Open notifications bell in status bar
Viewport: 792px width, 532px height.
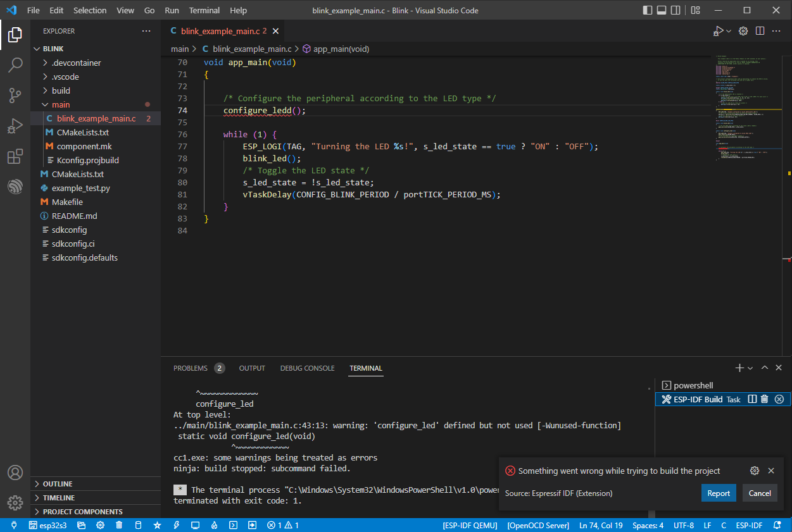[778, 525]
